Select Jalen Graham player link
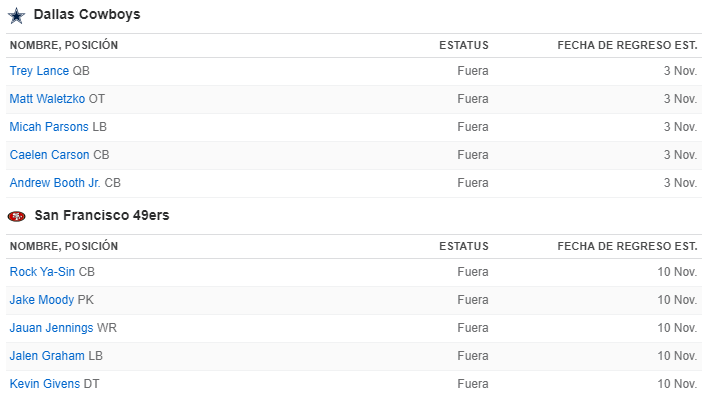Image resolution: width=707 pixels, height=396 pixels. (47, 356)
